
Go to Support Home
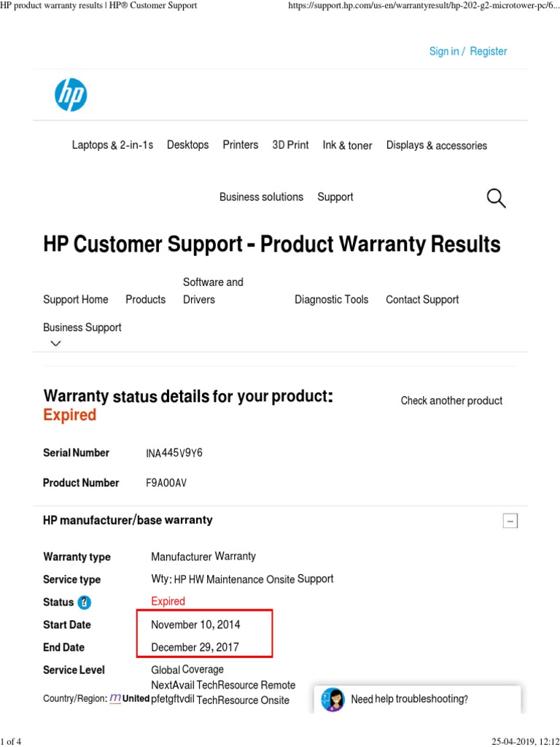point(76,299)
